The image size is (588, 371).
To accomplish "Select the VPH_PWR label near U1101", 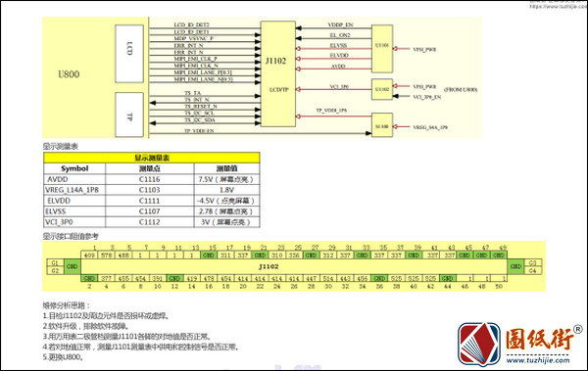I will click(424, 49).
